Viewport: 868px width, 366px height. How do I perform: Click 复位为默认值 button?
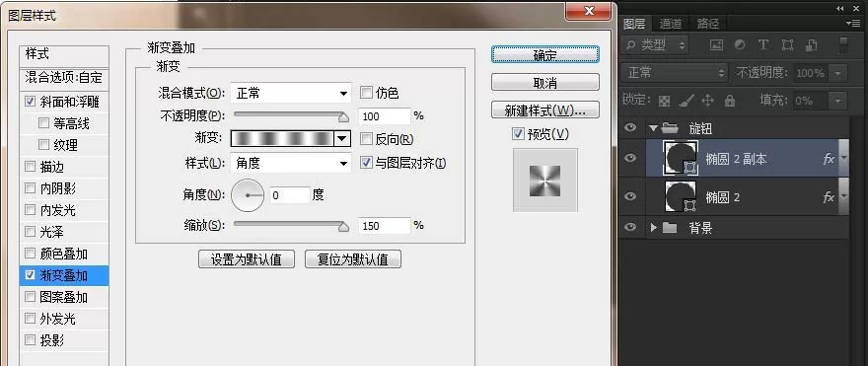(353, 259)
